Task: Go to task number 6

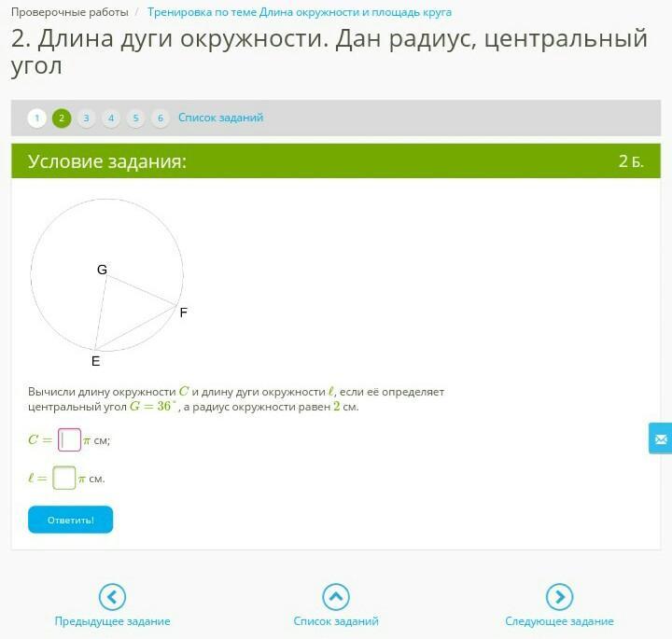Action: point(161,118)
